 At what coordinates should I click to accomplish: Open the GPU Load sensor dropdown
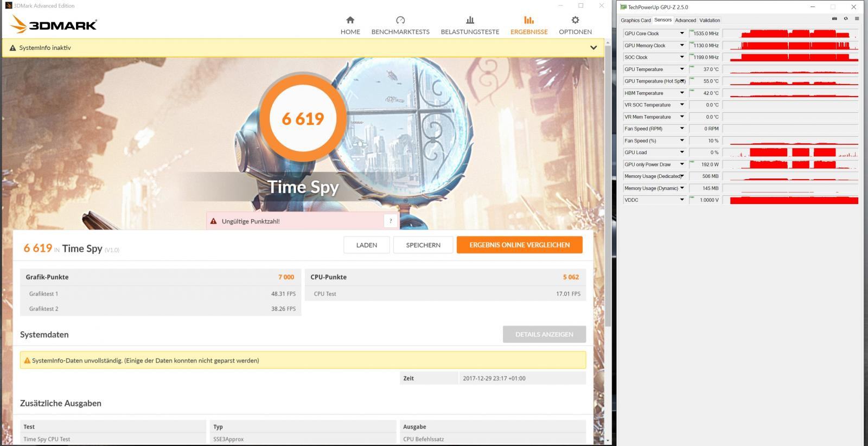tap(682, 152)
